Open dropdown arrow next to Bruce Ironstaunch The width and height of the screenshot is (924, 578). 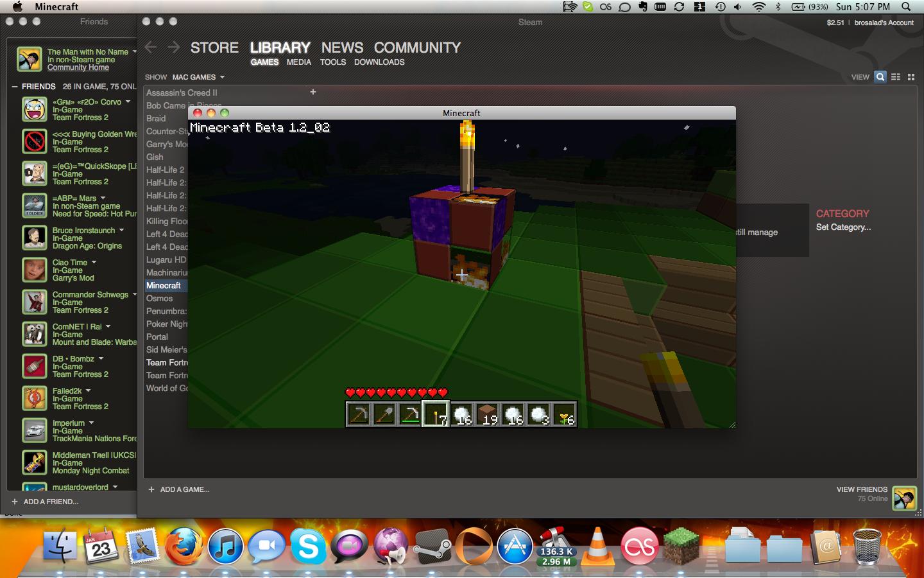[121, 230]
